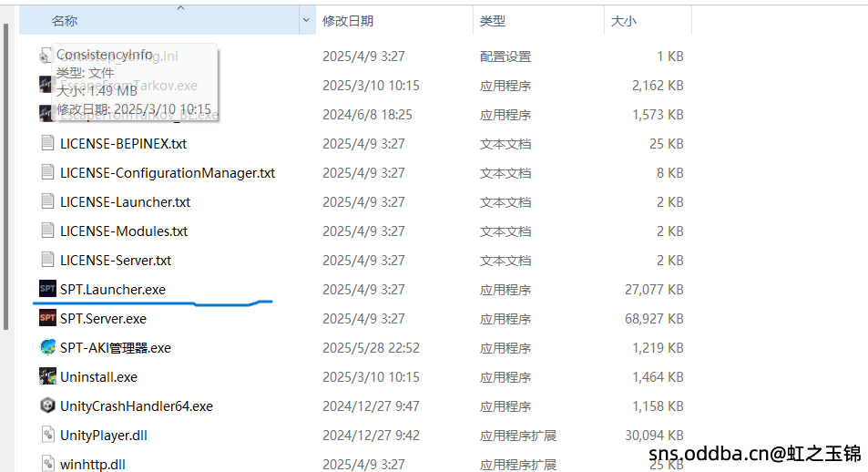Click the Uninstall.exe file icon
The height and width of the screenshot is (472, 868).
[x=47, y=376]
